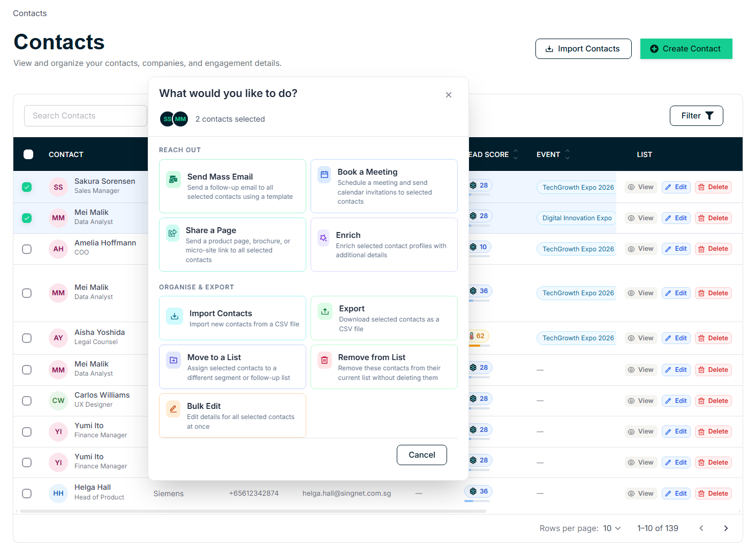View the Aisha Yoshida contact
This screenshot has width=756, height=560.
point(641,338)
